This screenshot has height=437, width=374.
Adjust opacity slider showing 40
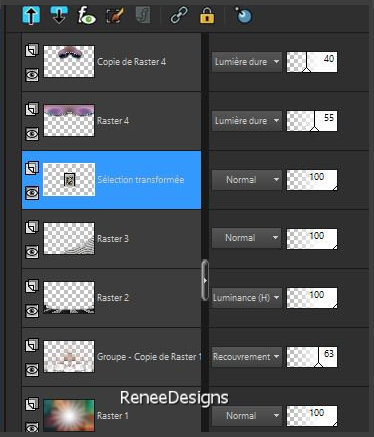(x=312, y=62)
